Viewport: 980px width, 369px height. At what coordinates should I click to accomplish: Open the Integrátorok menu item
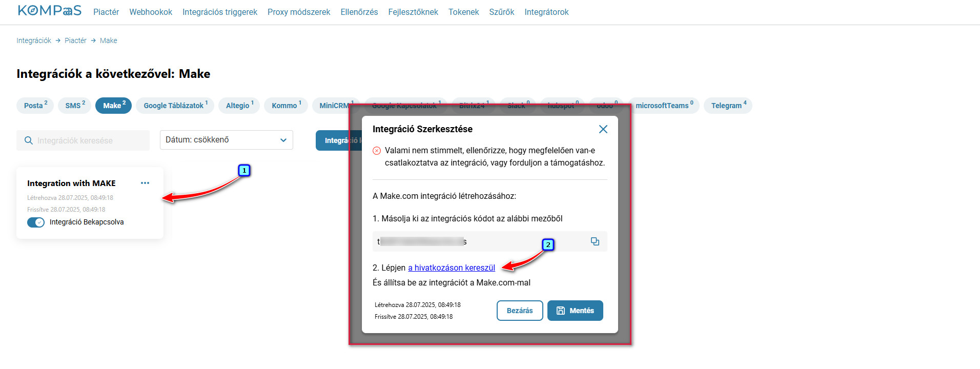(x=546, y=12)
